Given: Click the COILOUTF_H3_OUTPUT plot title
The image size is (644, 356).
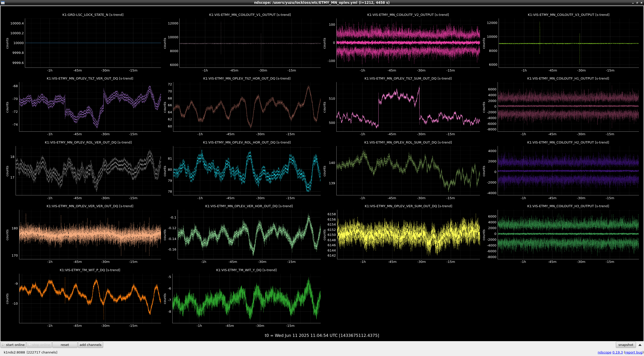Looking at the screenshot, I should click(568, 206).
